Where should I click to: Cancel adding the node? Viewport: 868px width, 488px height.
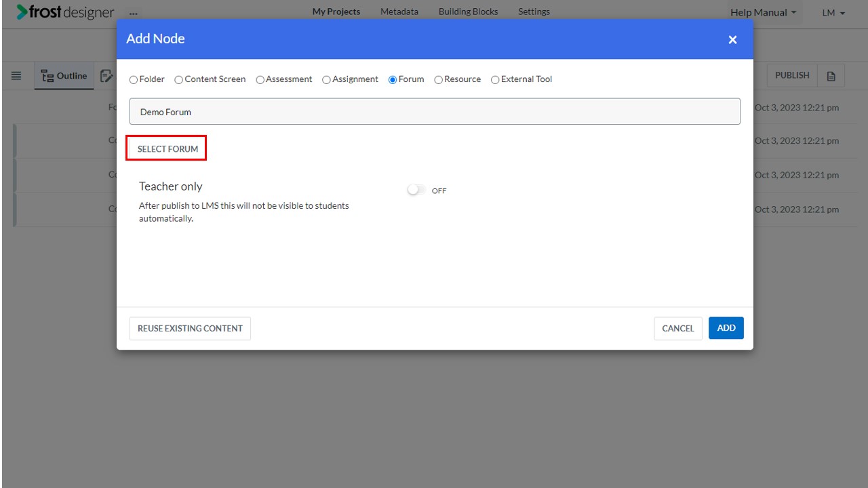point(678,328)
